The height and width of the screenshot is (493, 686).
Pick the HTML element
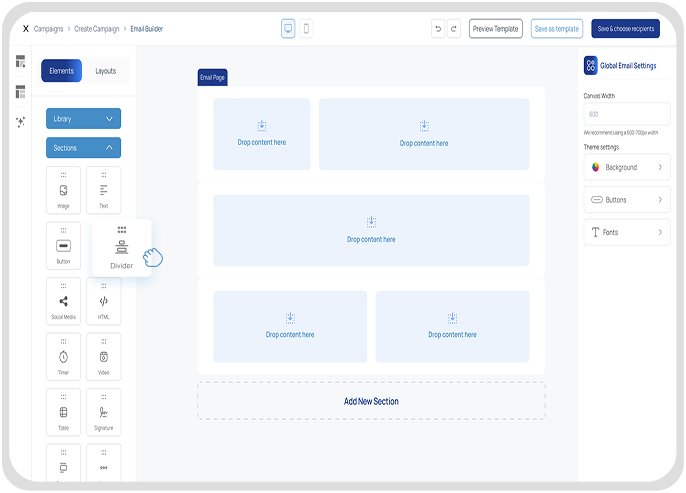click(104, 301)
